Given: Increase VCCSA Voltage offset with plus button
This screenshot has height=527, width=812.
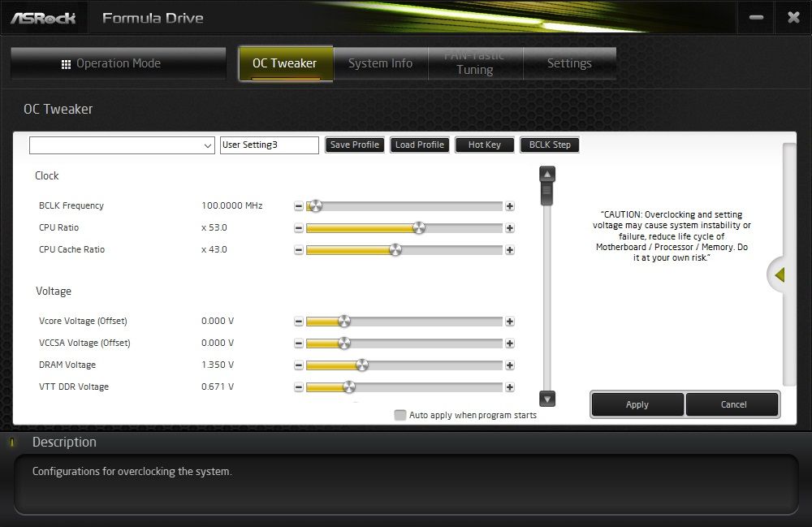Looking at the screenshot, I should pos(510,343).
